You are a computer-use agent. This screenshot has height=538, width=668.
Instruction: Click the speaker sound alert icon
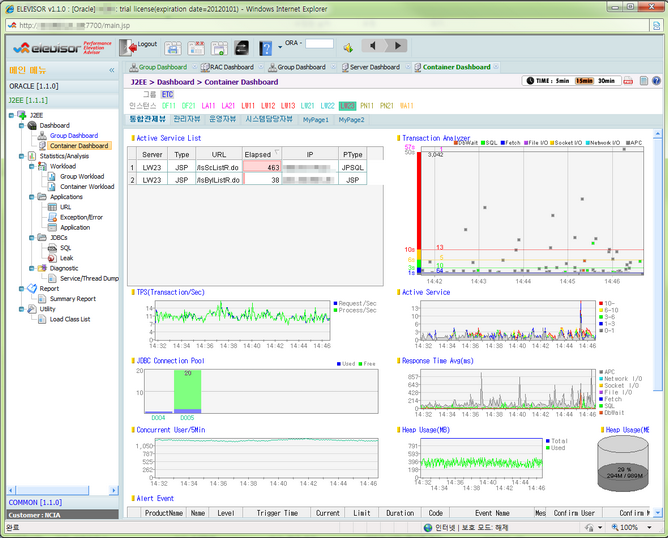pyautogui.click(x=348, y=48)
